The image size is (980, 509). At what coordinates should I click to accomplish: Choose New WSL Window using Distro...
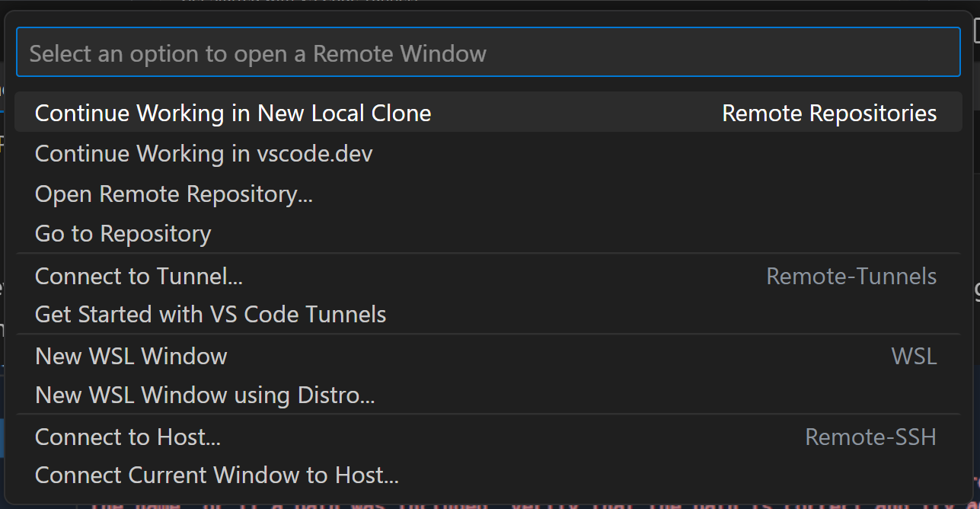[x=488, y=395]
